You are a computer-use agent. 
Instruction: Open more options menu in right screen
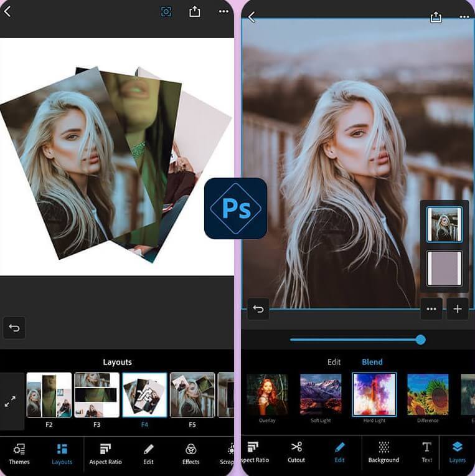(464, 17)
